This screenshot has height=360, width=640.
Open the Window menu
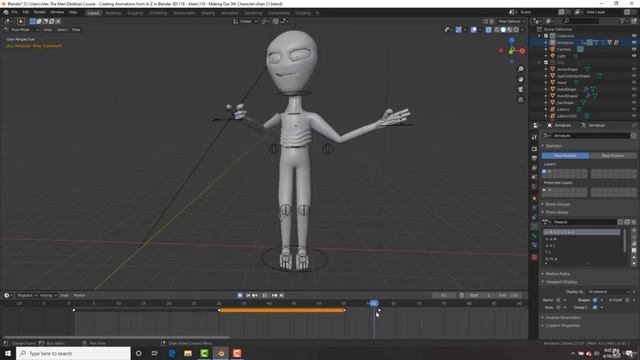point(57,13)
